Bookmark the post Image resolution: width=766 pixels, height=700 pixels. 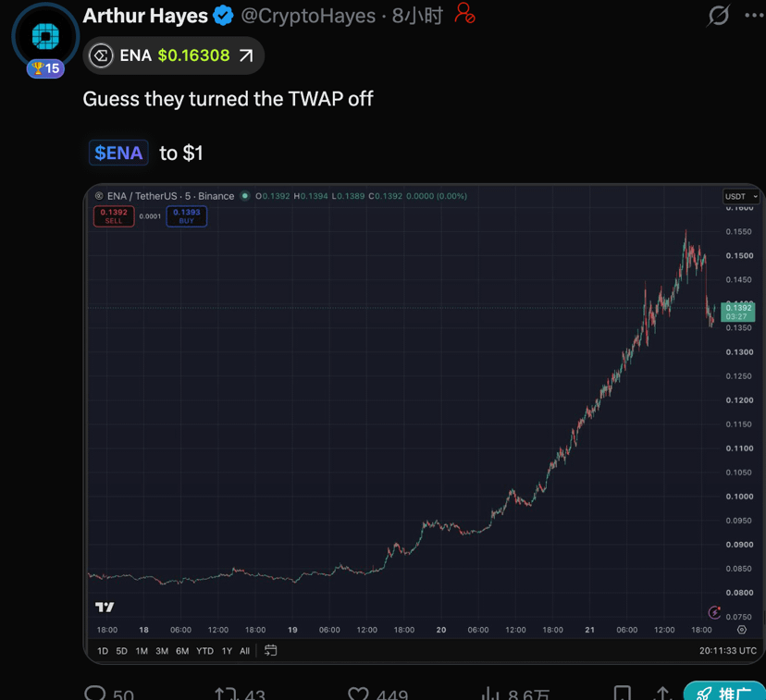coord(623,694)
